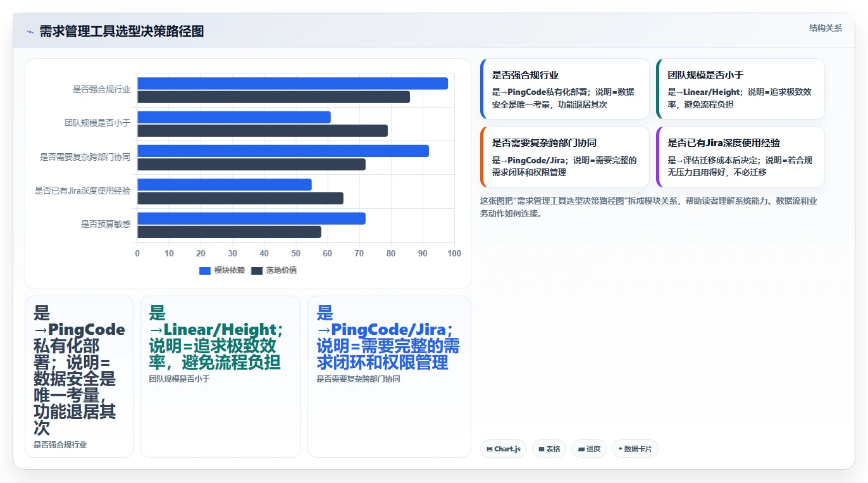The image size is (868, 483).
Task: Open the orange-bordered 是否需要复杂跨部门协同 info card
Action: pyautogui.click(x=565, y=157)
